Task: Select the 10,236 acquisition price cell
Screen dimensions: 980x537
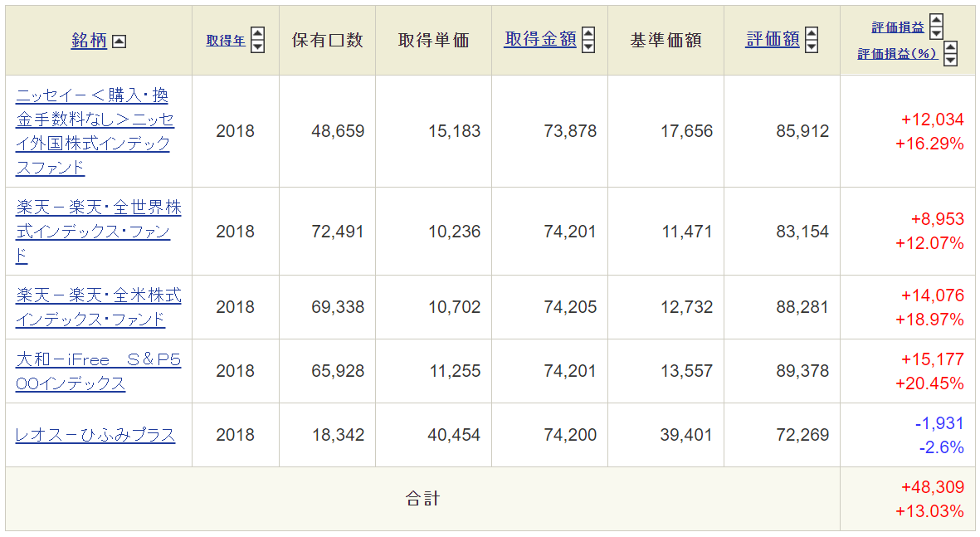Action: coord(455,232)
